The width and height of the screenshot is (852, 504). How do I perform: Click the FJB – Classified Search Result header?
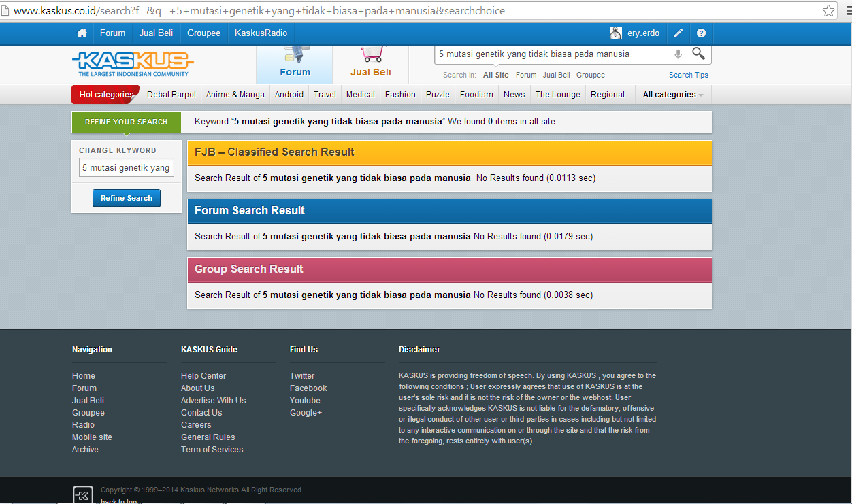(450, 152)
